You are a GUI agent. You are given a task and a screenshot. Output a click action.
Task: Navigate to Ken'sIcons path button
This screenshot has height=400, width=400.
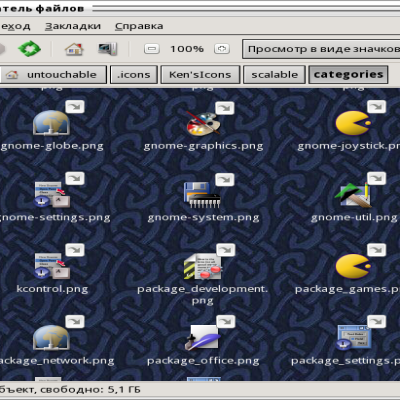tap(200, 74)
